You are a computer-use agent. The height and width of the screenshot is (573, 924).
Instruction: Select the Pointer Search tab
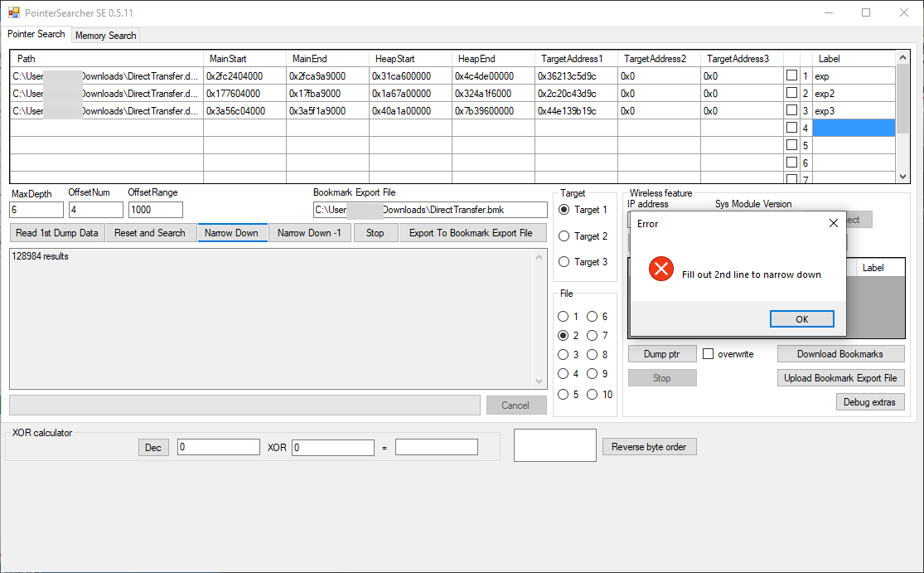[x=36, y=34]
